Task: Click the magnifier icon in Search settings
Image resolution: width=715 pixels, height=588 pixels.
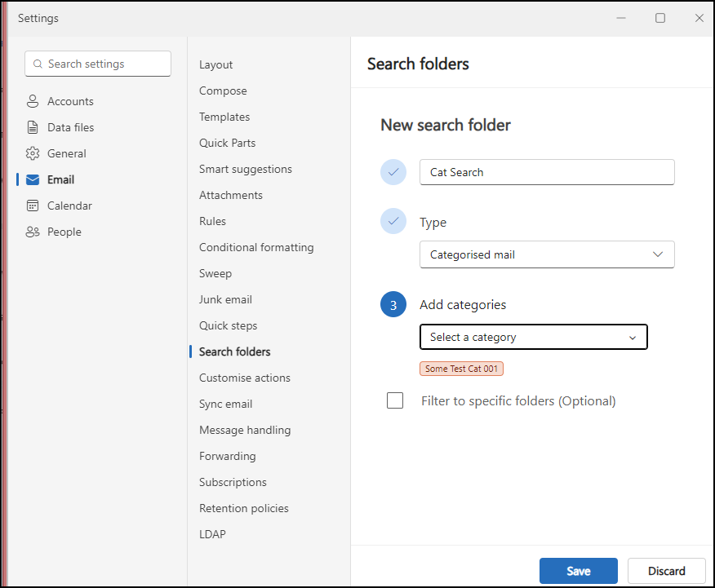Action: point(38,64)
